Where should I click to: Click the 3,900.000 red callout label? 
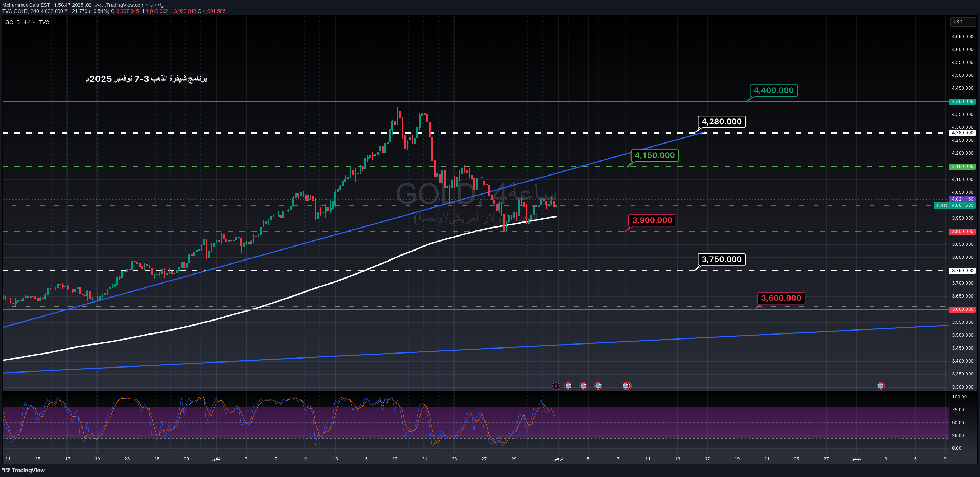[x=652, y=220]
